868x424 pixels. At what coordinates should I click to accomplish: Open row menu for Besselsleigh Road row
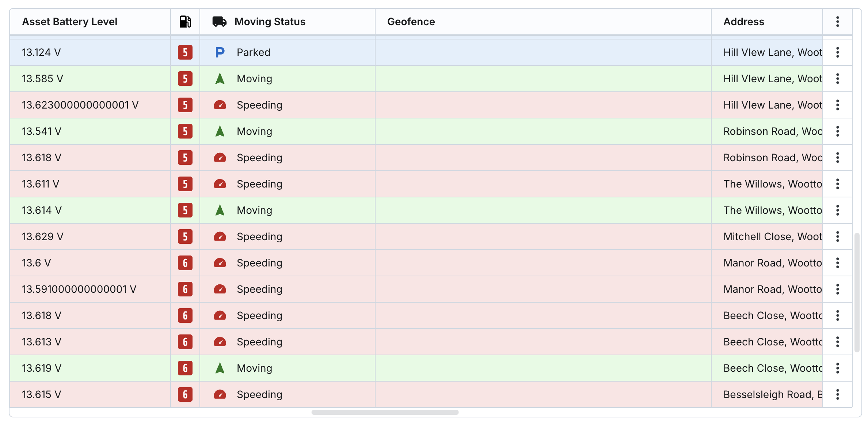point(837,394)
